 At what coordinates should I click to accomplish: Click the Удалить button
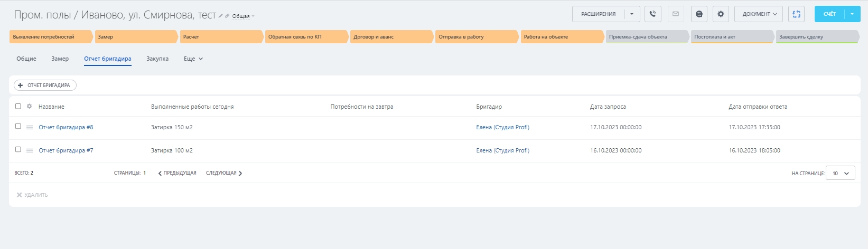coord(32,195)
